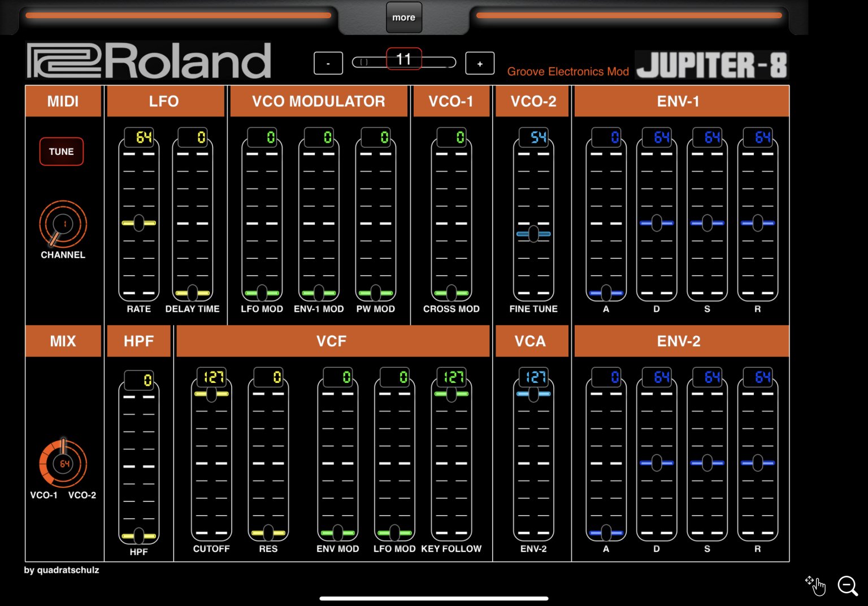Activate the hand pointer move icon
Viewport: 868px width, 606px height.
[815, 586]
